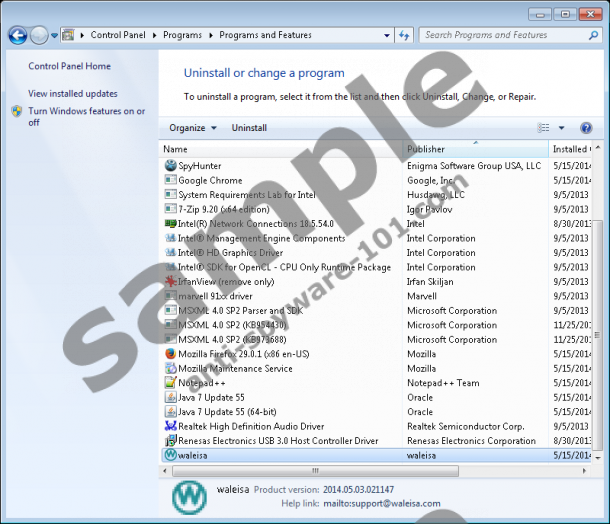Click the refresh button beside address bar
The width and height of the screenshot is (610, 524).
click(404, 35)
